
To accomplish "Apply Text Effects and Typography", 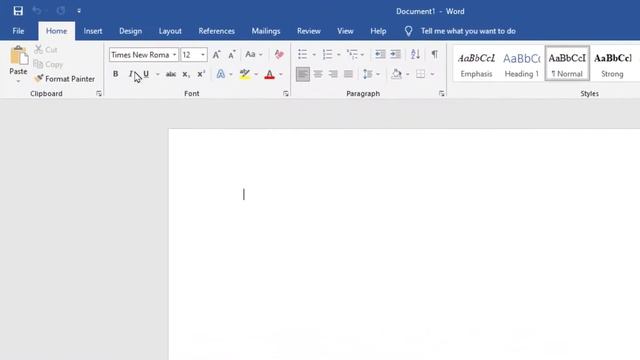I will point(221,74).
